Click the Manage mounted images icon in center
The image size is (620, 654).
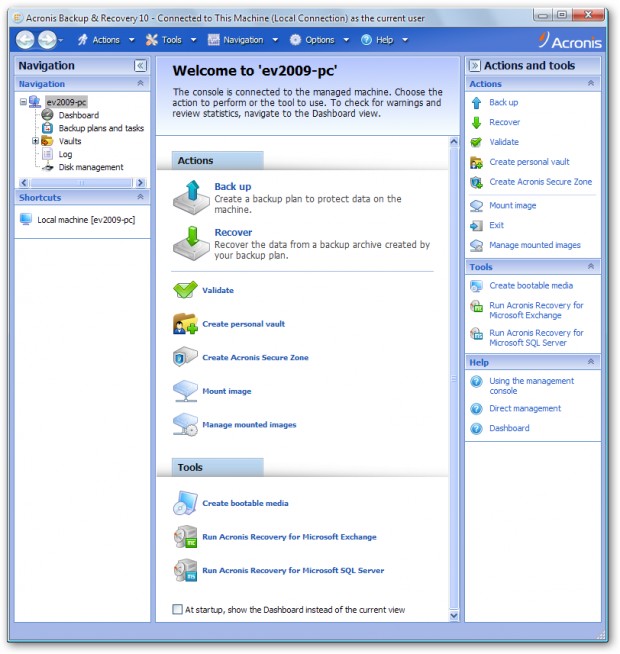185,425
